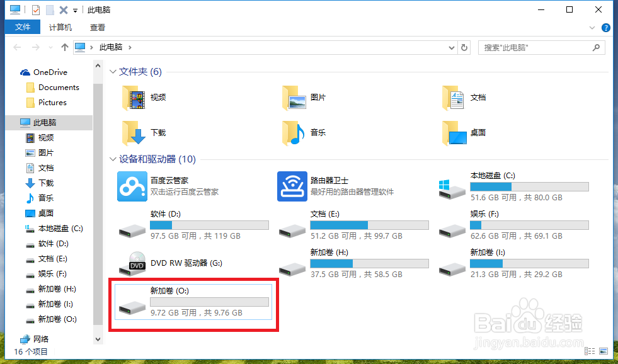Screen dimensions: 618x364
Task: Click the back navigation arrow
Action: click(x=17, y=47)
